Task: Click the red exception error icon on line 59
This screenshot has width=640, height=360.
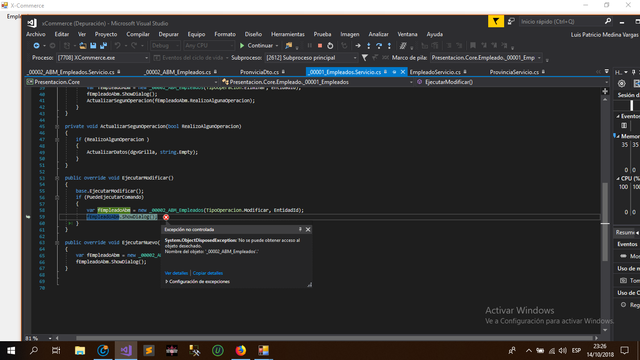Action: (x=166, y=217)
